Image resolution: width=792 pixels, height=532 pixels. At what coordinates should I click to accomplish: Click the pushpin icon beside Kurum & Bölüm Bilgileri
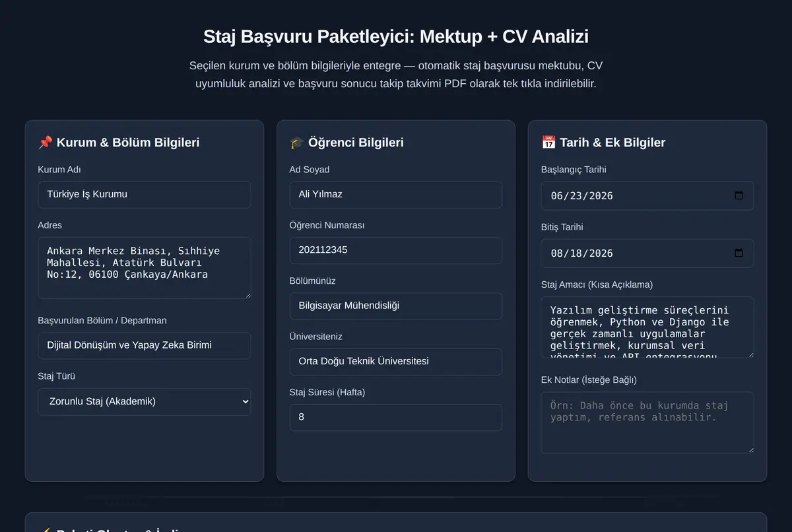point(46,143)
